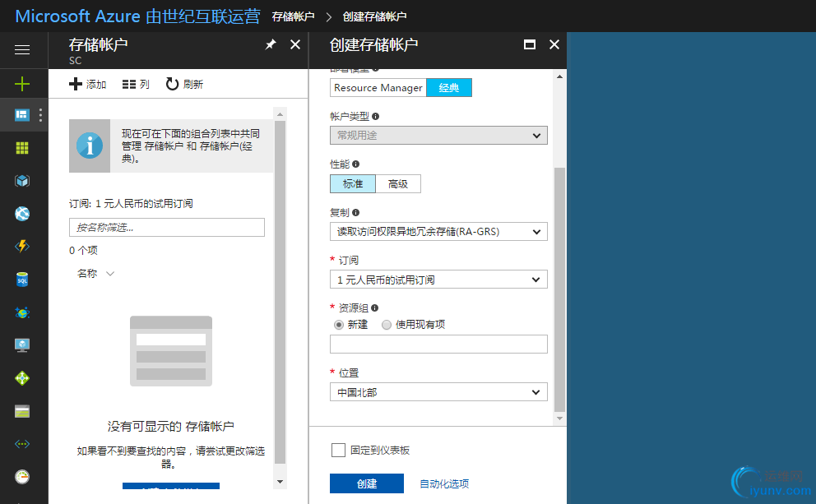Click the green plus New resource icon
This screenshot has height=504, width=816.
click(x=22, y=84)
